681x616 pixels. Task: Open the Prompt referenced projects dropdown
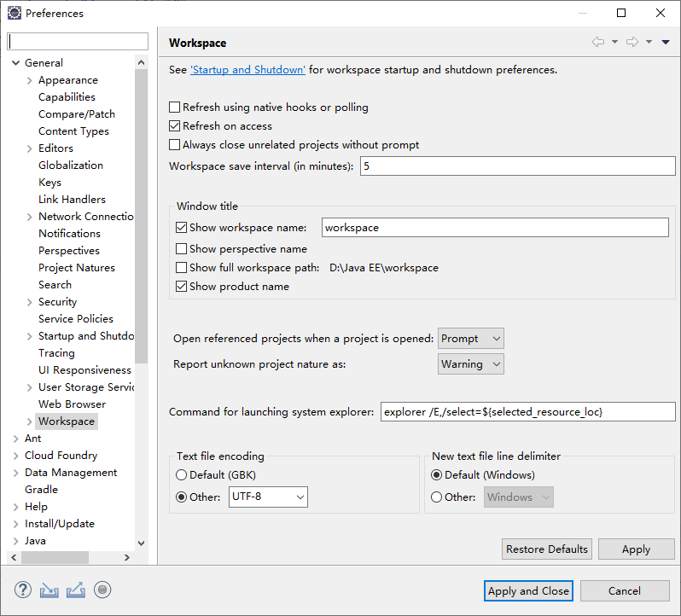pos(471,338)
